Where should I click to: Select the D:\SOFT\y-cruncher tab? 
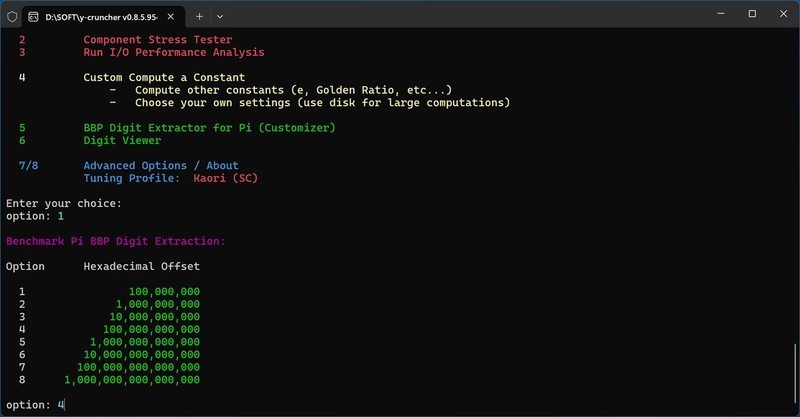[x=100, y=16]
